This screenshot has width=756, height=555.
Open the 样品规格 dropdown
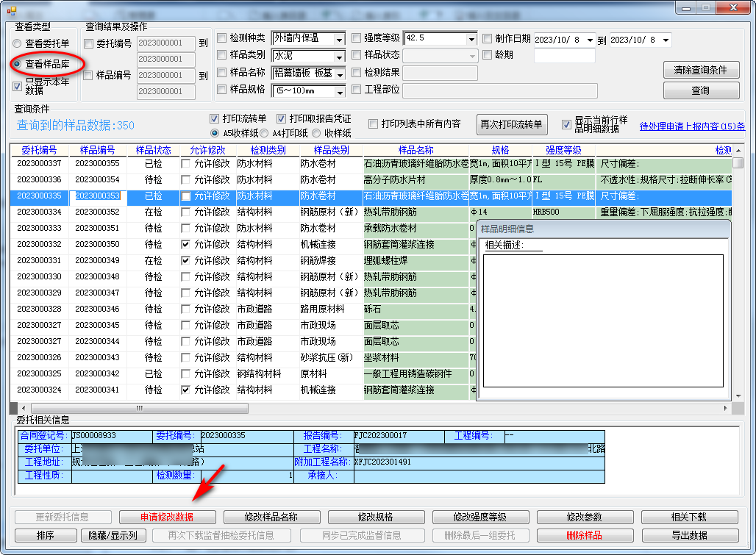[x=339, y=92]
